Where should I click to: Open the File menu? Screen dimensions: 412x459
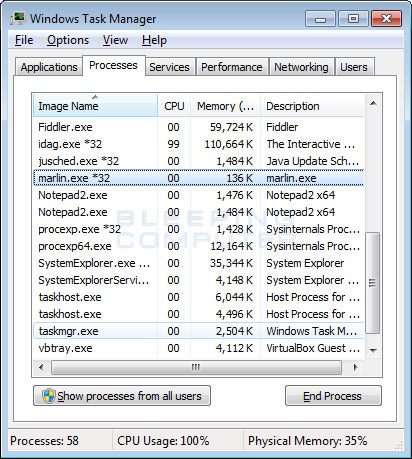click(x=24, y=40)
